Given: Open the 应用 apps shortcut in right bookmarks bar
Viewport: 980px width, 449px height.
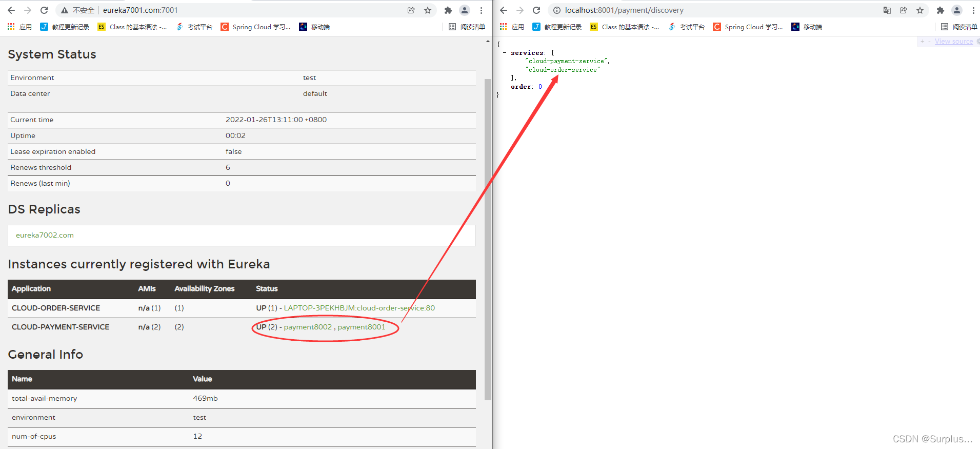Looking at the screenshot, I should (512, 27).
